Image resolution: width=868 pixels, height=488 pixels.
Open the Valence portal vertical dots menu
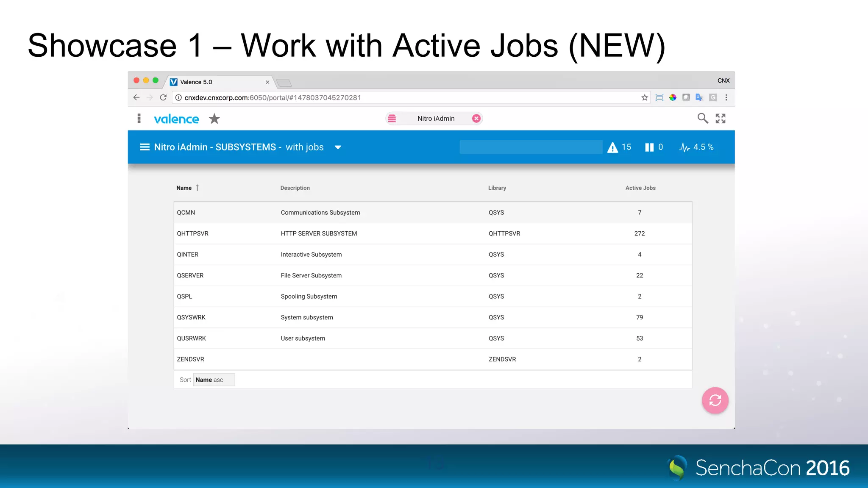(x=139, y=119)
